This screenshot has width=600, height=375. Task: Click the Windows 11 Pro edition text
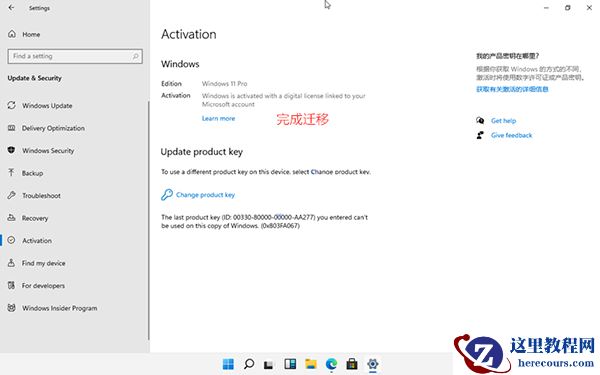point(225,83)
